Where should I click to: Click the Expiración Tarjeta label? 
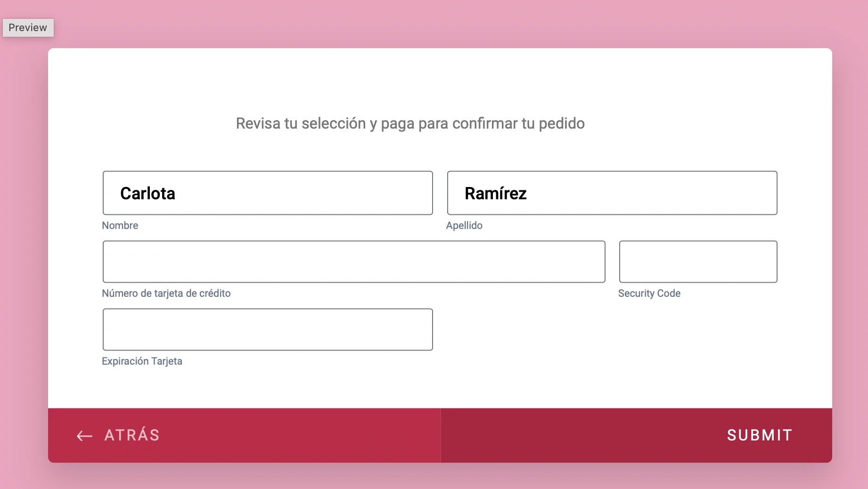tap(142, 361)
